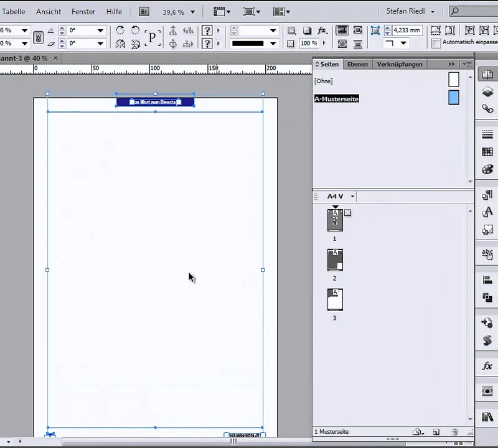Image resolution: width=498 pixels, height=448 pixels.
Task: Create new page icon in Pages panel
Action: pos(436,432)
